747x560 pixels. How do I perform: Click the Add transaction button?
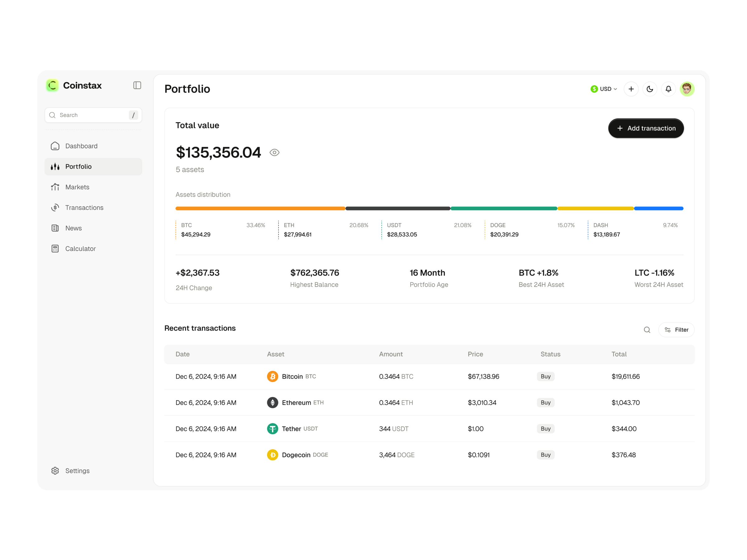tap(646, 128)
